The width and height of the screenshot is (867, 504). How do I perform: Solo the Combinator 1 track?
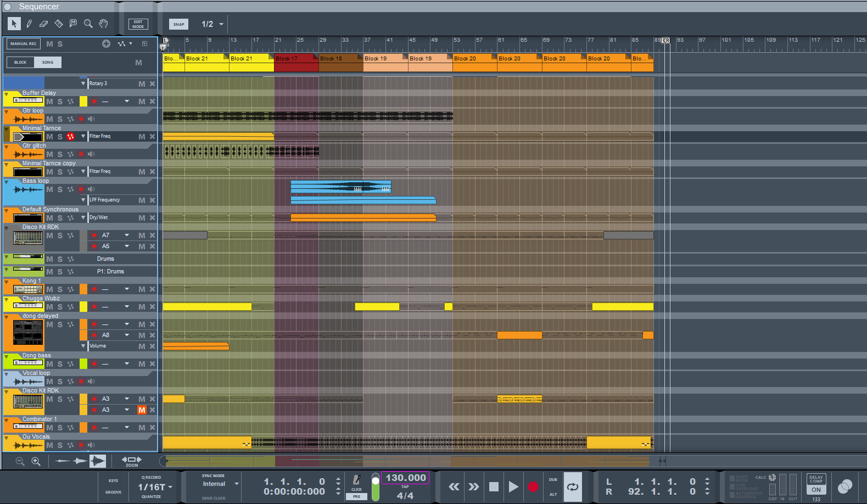point(60,428)
